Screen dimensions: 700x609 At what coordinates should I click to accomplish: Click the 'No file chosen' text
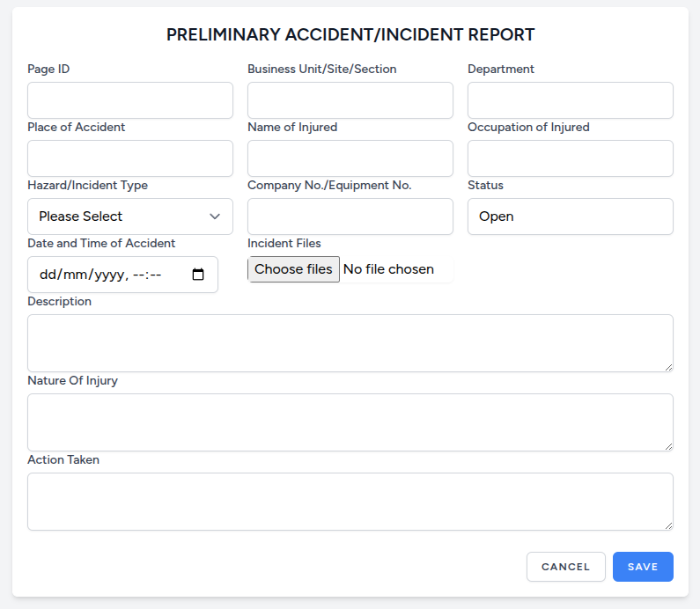click(x=388, y=269)
